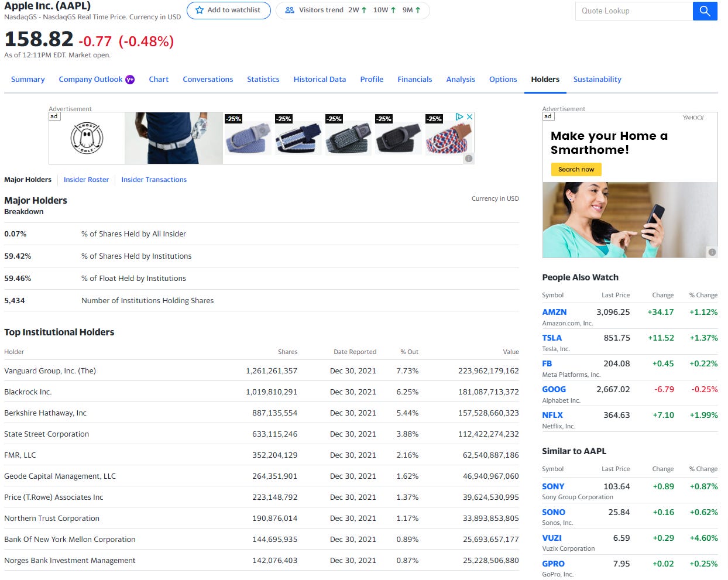Click the blue woven belt ad thumbnail

(248, 138)
